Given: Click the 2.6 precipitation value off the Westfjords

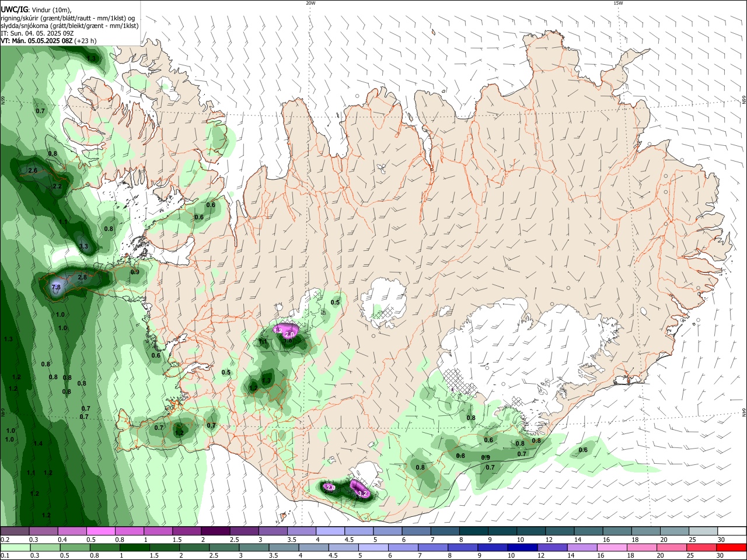Looking at the screenshot, I should (x=33, y=170).
